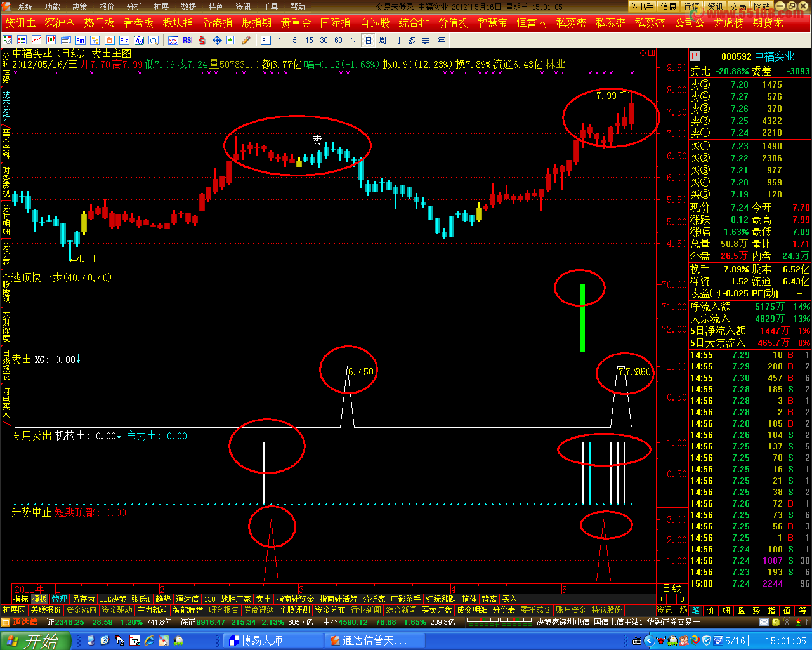The width and height of the screenshot is (812, 650).
Task: Select the 60 minute period button
Action: click(339, 40)
